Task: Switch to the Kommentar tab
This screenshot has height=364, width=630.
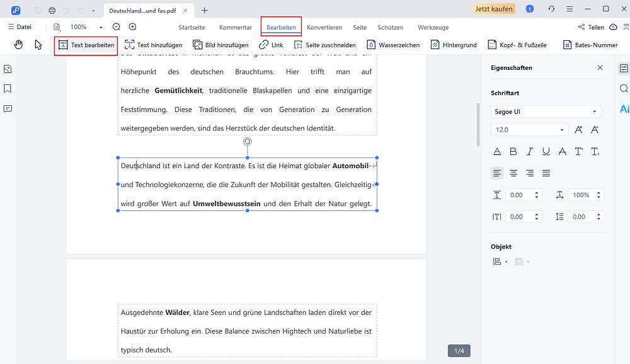Action: pyautogui.click(x=236, y=27)
